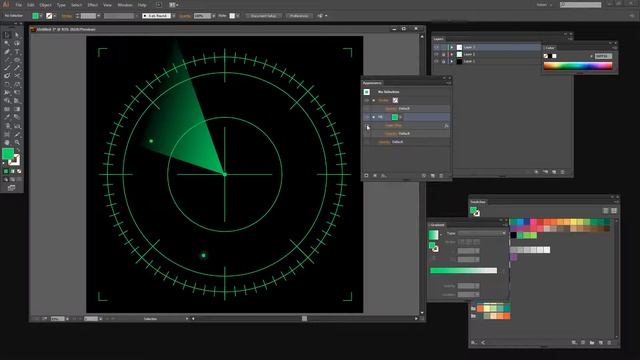Toggle visibility of top layer in Layers

(x=436, y=47)
